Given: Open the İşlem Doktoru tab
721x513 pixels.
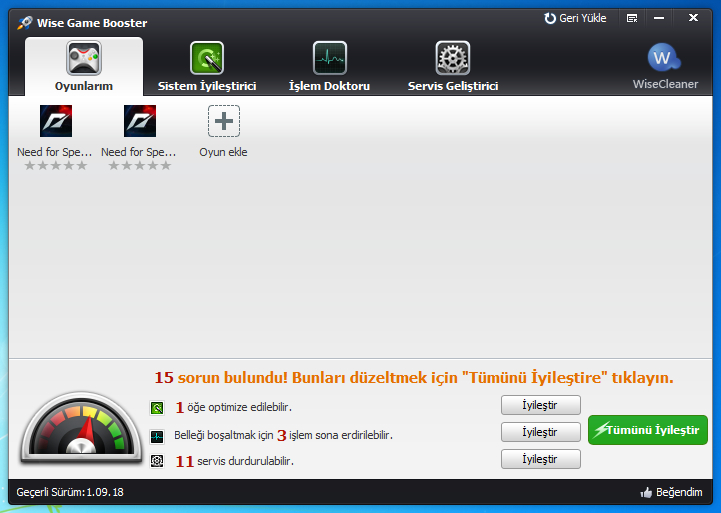Looking at the screenshot, I should click(329, 66).
